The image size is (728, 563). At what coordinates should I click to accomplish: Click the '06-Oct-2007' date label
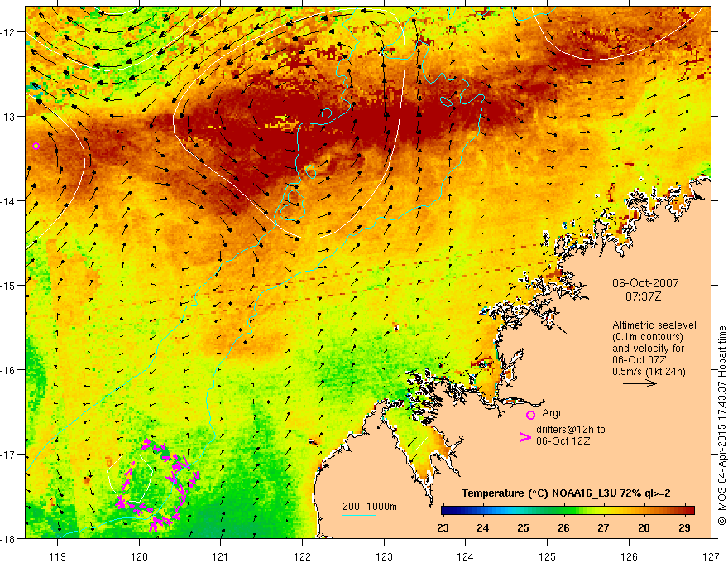[x=645, y=283]
